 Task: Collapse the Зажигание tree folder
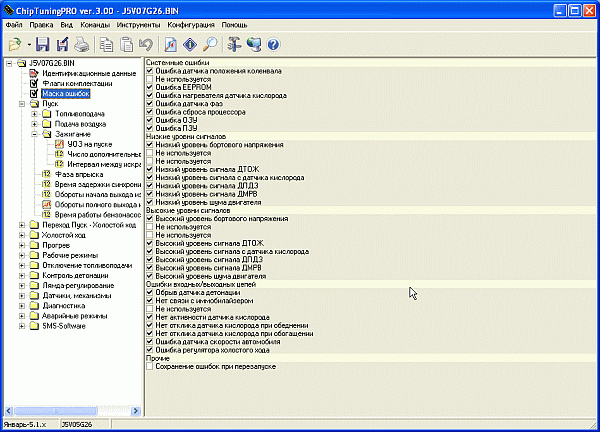tap(34, 133)
